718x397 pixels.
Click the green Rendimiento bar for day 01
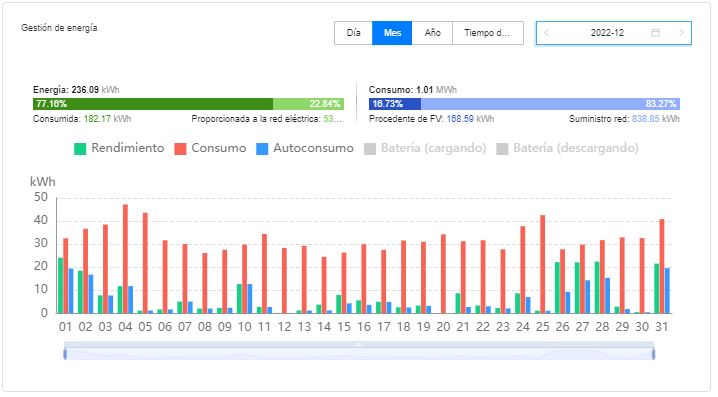coord(60,285)
